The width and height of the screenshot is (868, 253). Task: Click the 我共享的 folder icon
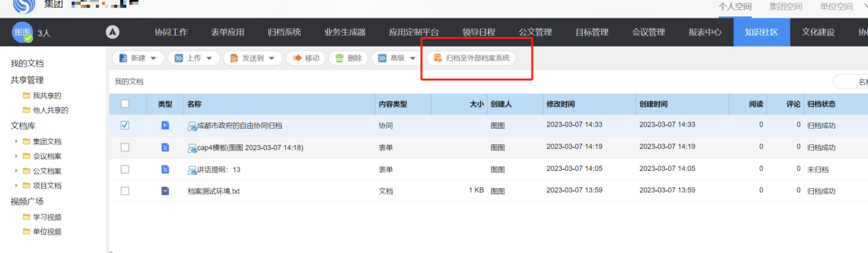click(27, 96)
